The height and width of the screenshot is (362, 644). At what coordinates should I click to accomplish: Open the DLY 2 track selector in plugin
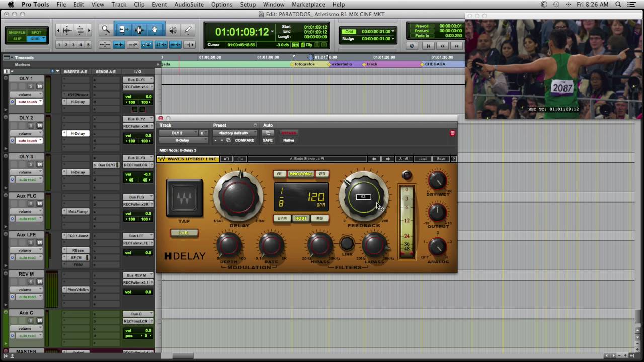[179, 133]
